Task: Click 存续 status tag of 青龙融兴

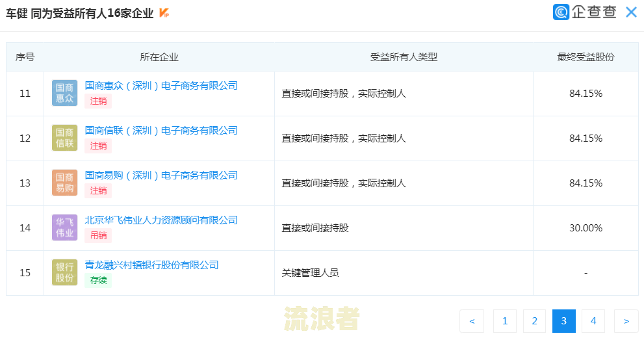Action: [98, 280]
